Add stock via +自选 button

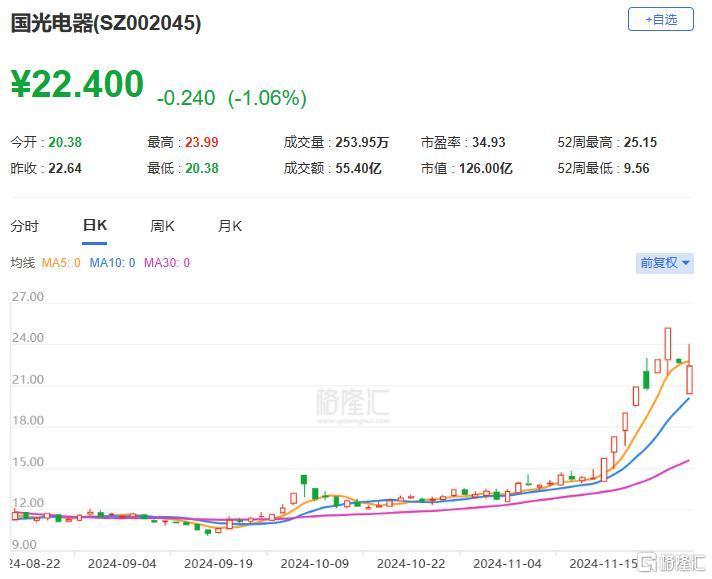[x=660, y=20]
